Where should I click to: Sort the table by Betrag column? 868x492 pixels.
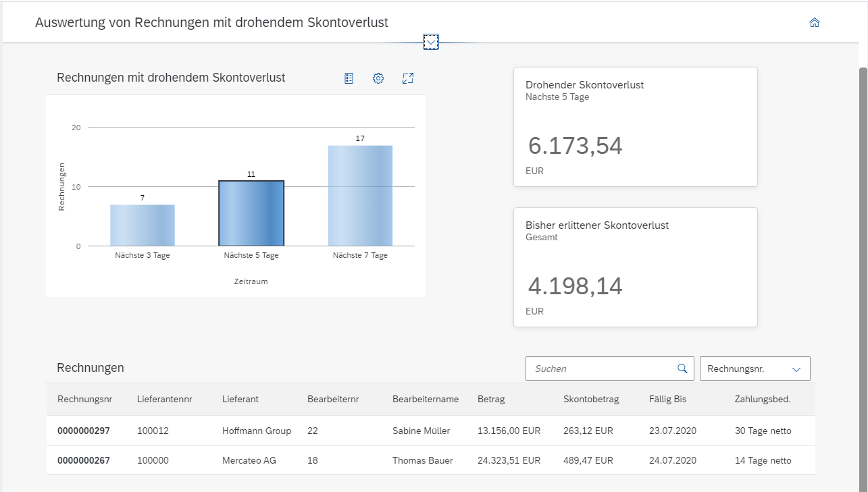491,399
